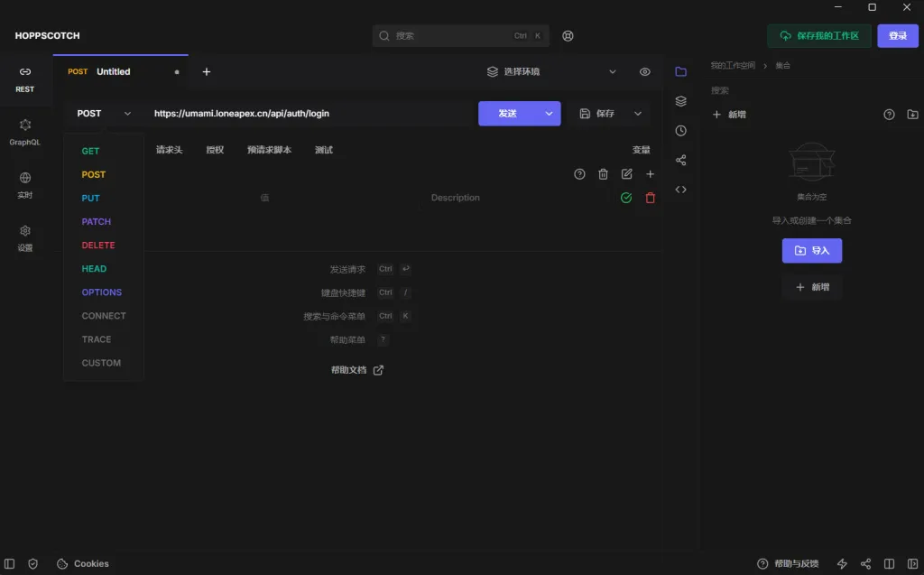Select DELETE from the method list

(x=98, y=246)
